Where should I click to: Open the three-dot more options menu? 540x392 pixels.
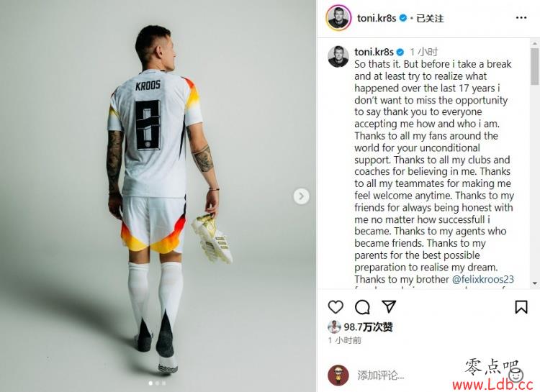(521, 18)
